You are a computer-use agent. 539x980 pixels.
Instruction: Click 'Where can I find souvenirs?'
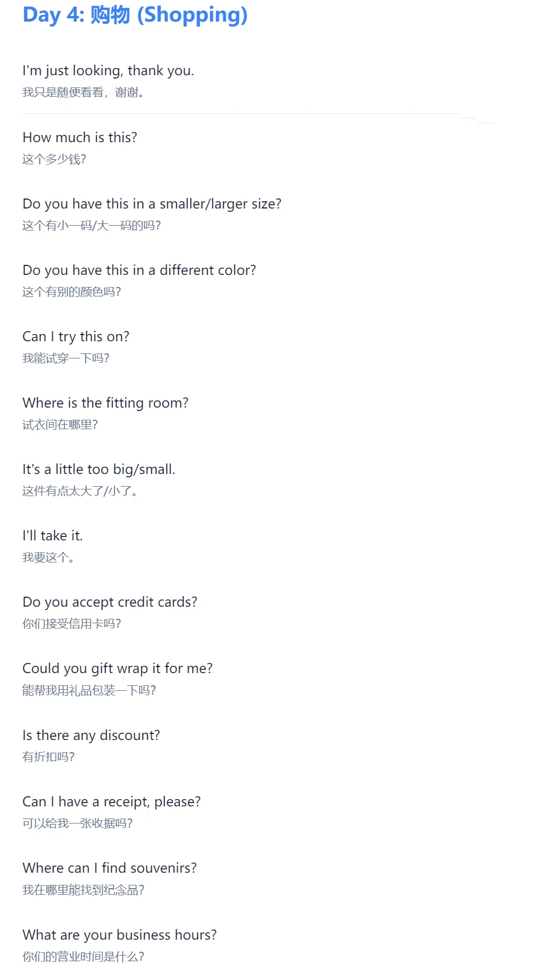pyautogui.click(x=109, y=868)
